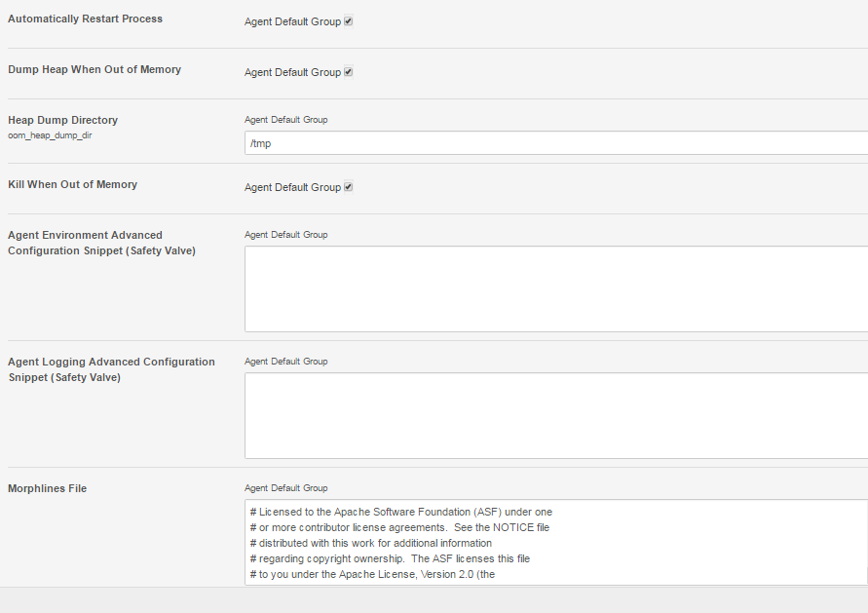Screen dimensions: 868x613
Task: Disable Kill When Out of Memory checkbox
Action: (348, 187)
